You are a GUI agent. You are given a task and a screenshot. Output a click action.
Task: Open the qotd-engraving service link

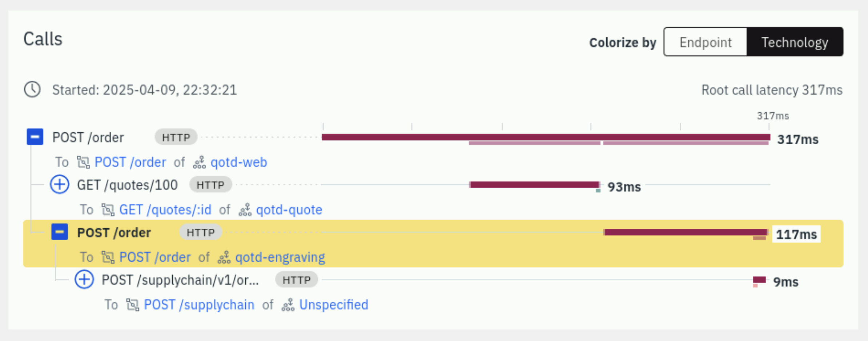point(280,257)
